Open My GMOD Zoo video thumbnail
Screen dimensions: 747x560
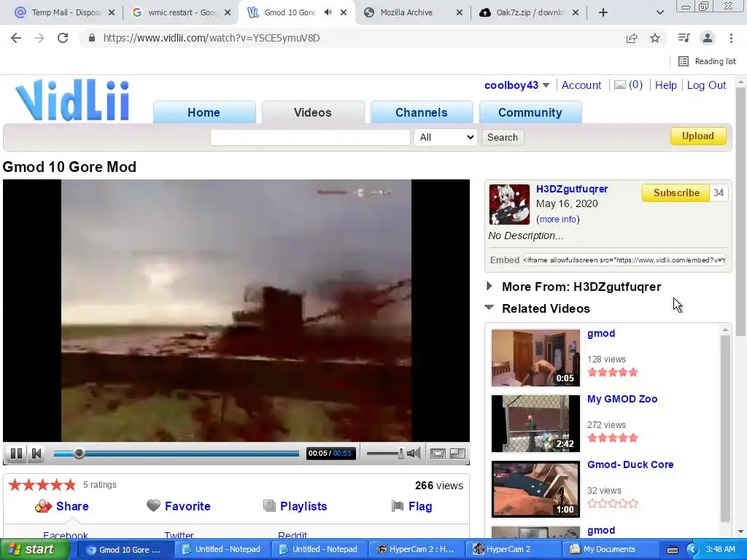(x=535, y=424)
